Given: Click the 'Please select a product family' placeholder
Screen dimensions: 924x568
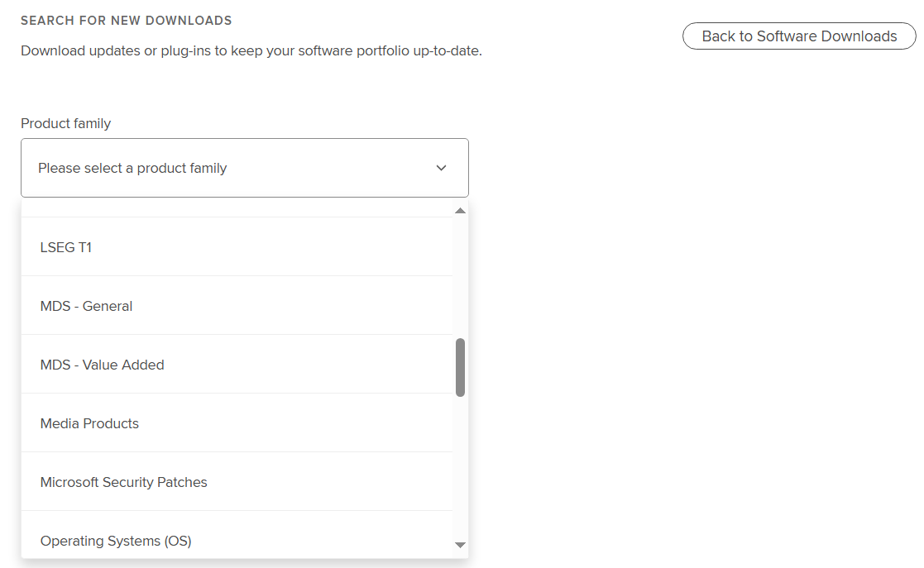Looking at the screenshot, I should tap(132, 168).
